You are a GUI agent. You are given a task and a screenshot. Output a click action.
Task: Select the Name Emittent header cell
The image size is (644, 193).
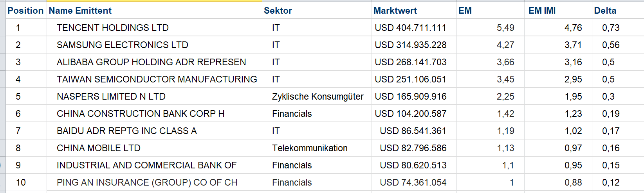[x=80, y=11]
